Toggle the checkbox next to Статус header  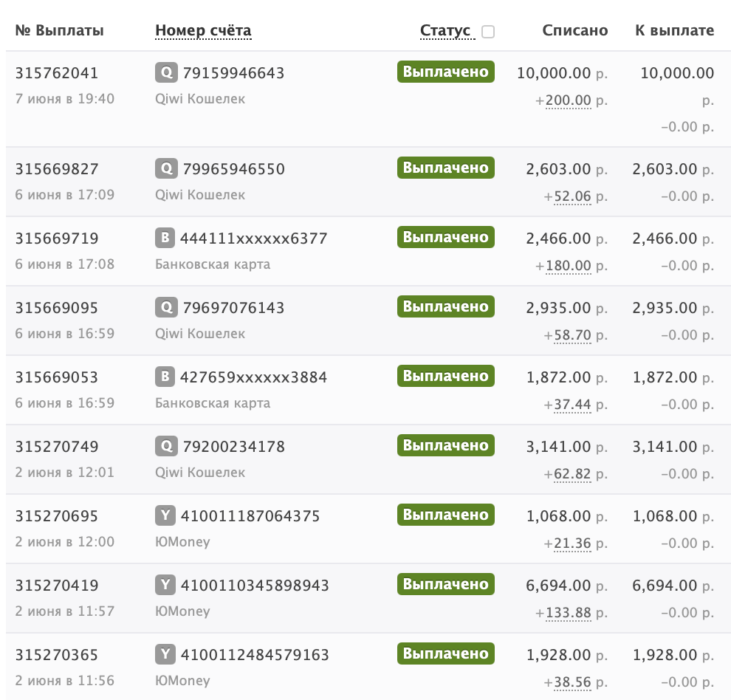(x=487, y=32)
